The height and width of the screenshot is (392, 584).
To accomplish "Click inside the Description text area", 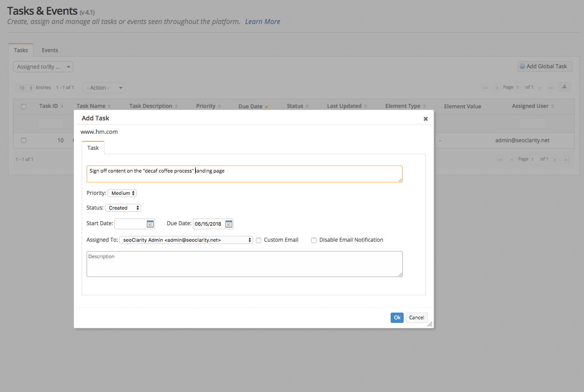I will (x=244, y=263).
